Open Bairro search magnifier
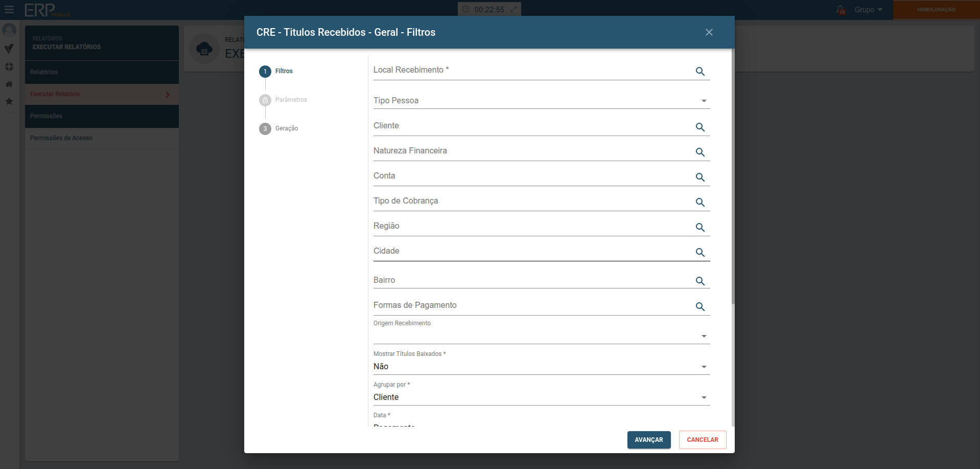The width and height of the screenshot is (980, 469). point(700,281)
